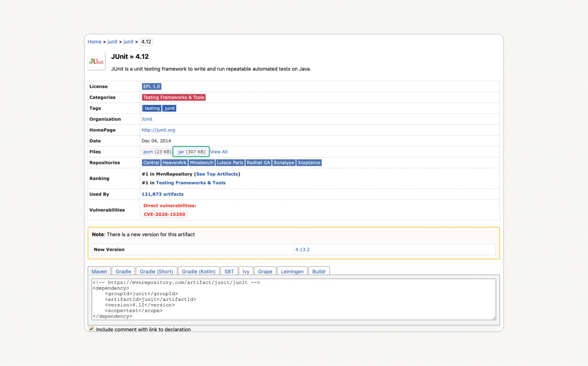Viewport: 588px width, 366px height.
Task: Open the Redhat GA repository badge
Action: pyautogui.click(x=259, y=163)
